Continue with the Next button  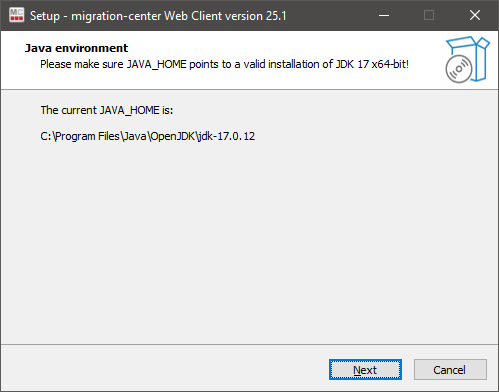(x=365, y=370)
